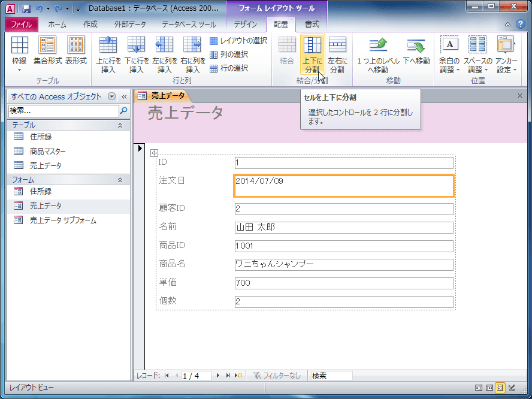Select the 住所録 form

tap(68, 191)
